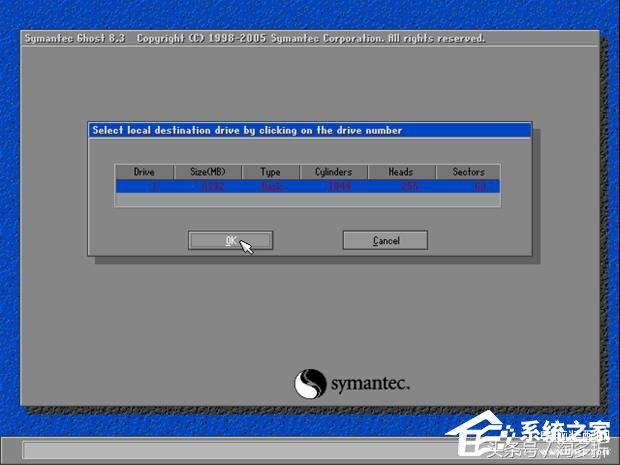Click the Basic type value in drive row
The height and width of the screenshot is (465, 620).
pos(273,187)
